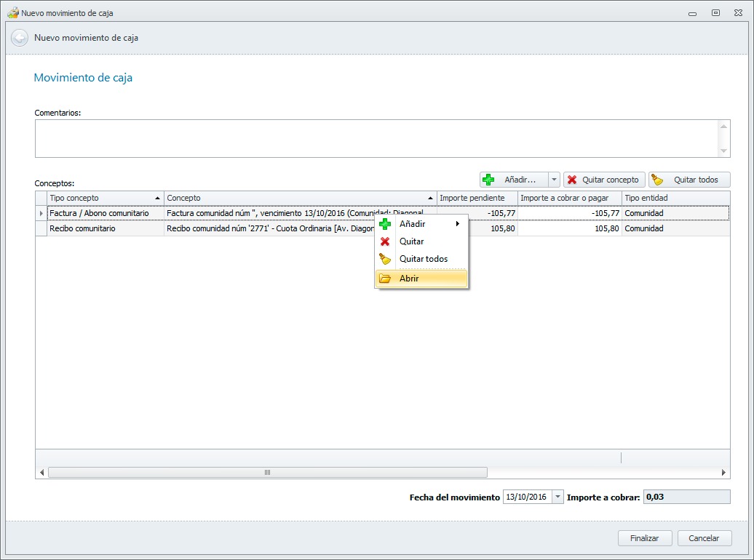
Task: Click Comentarios scroll down arrow
Action: tap(723, 151)
